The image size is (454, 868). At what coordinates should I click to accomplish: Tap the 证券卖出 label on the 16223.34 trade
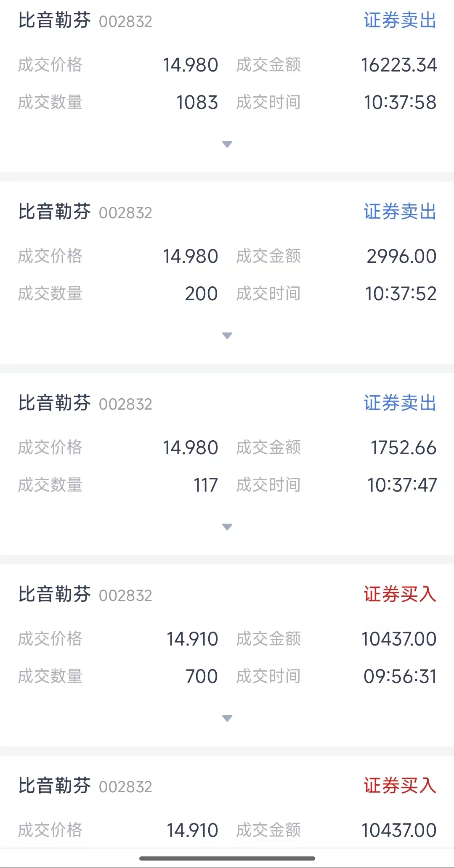400,21
